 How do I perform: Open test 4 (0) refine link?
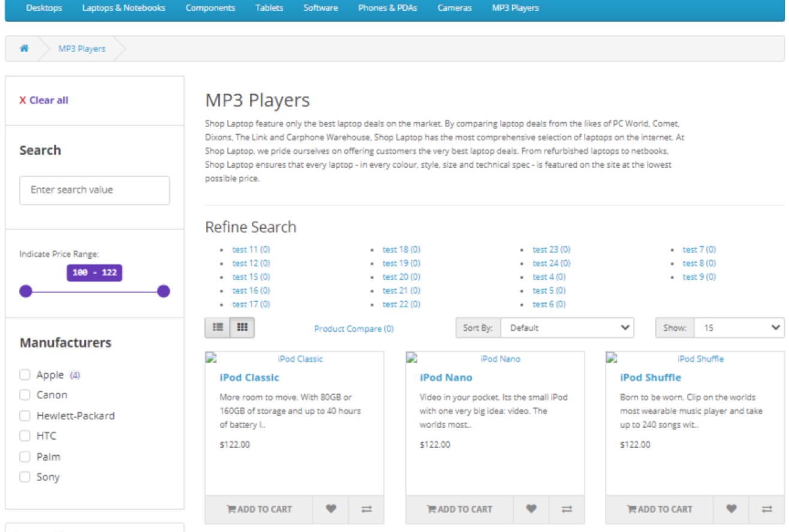coord(549,277)
